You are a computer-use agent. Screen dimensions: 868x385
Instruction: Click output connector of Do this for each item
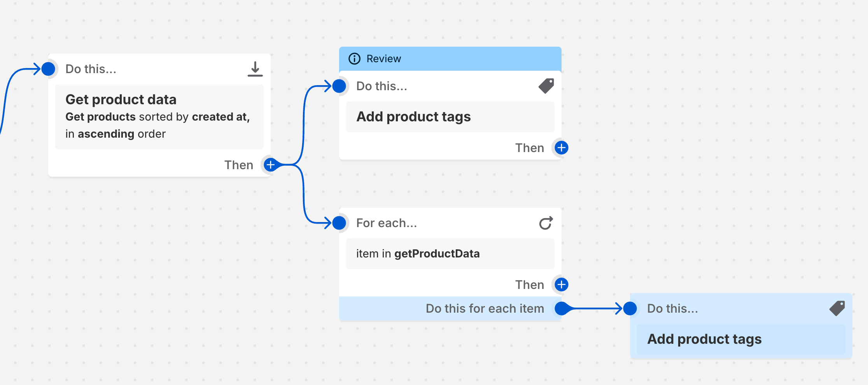(561, 308)
